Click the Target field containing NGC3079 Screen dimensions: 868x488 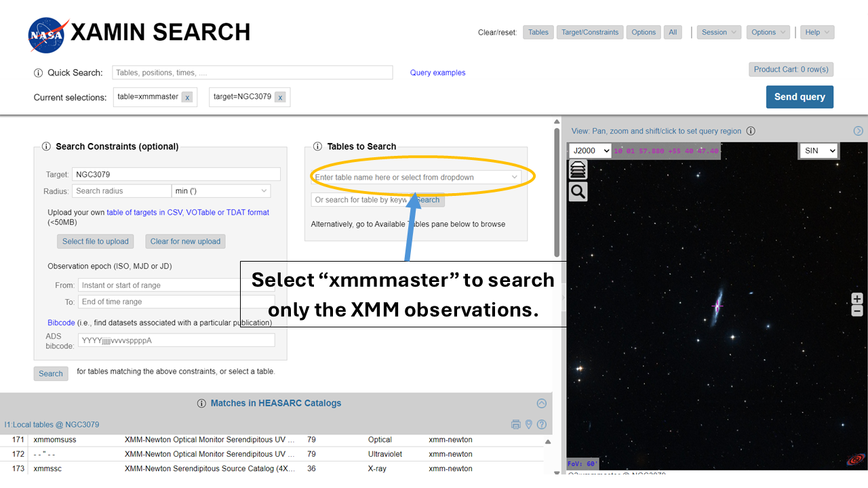click(x=176, y=174)
